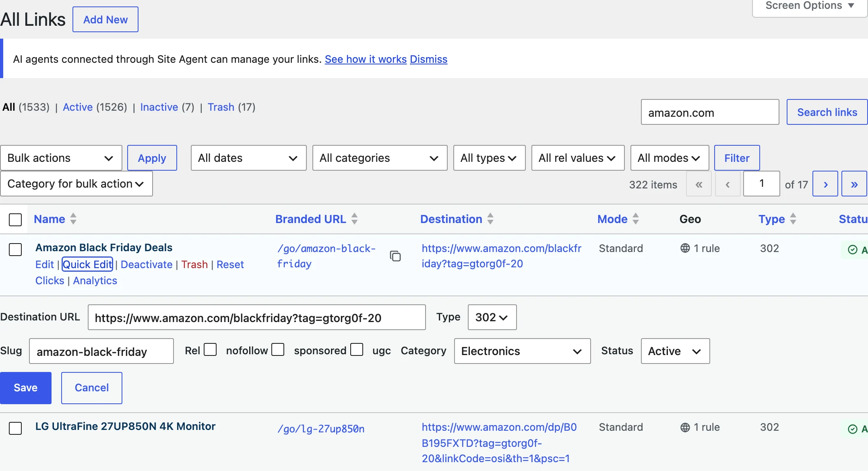This screenshot has height=471, width=868.
Task: Go to next page arrow
Action: click(x=825, y=184)
